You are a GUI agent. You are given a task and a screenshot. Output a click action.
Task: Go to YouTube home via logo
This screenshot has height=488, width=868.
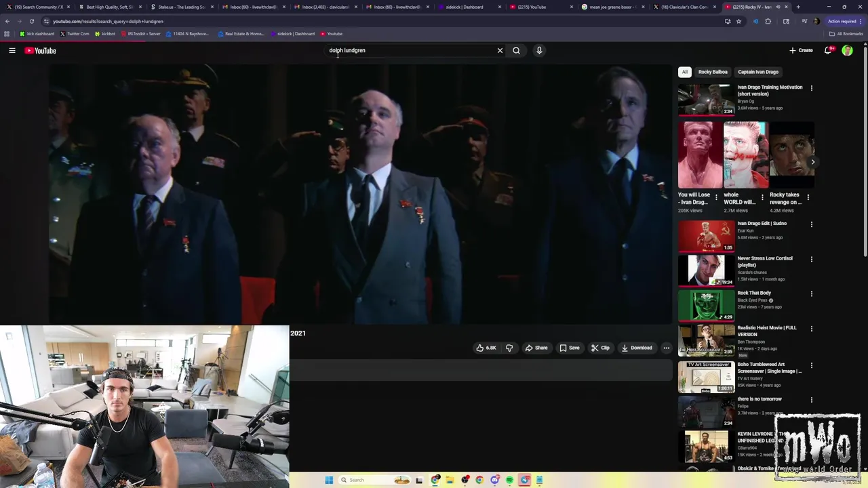[x=41, y=50]
